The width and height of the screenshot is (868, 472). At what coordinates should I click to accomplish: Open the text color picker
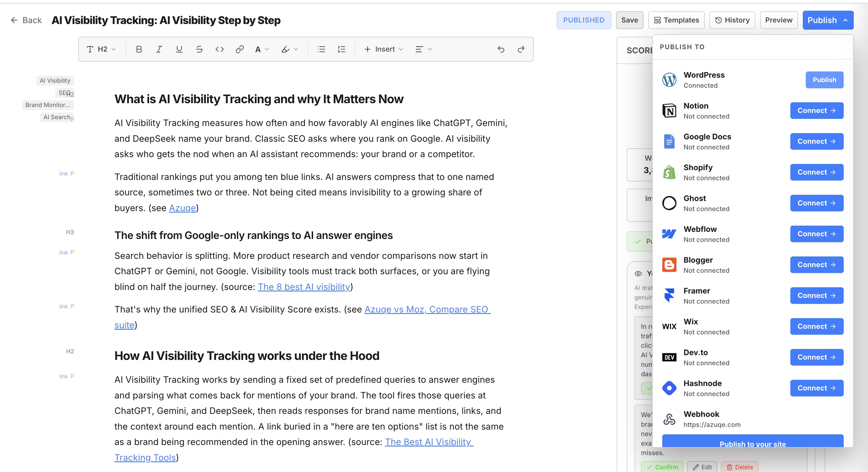262,49
